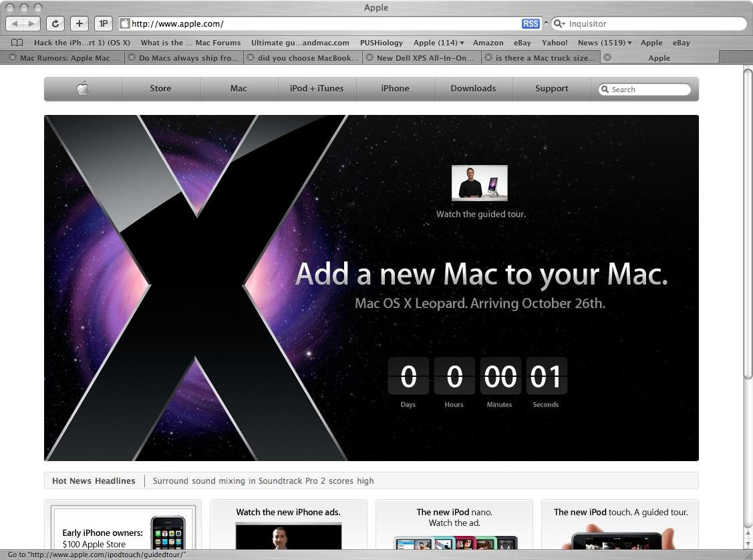Open 'Ultimate gu...andmac.com' bookmark
Screen dimensions: 753x560
(x=300, y=43)
